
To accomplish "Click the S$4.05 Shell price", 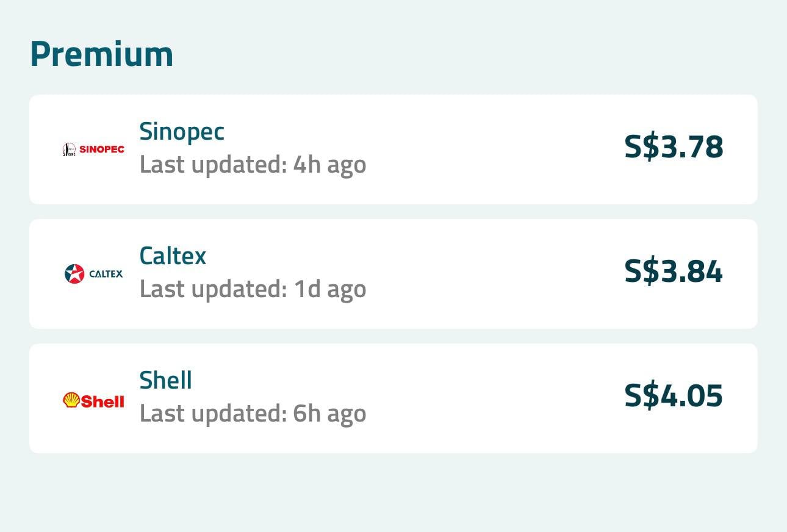I will pyautogui.click(x=673, y=396).
